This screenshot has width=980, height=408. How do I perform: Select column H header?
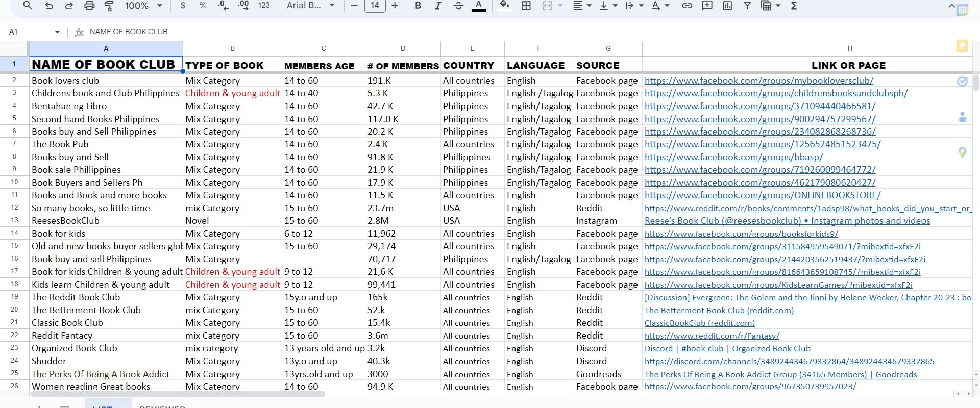click(x=850, y=48)
